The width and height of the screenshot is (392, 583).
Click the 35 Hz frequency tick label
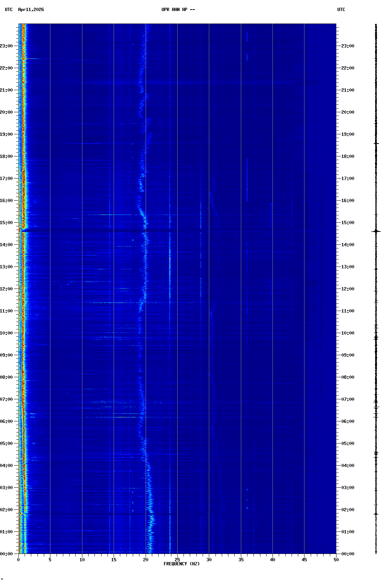tap(241, 560)
